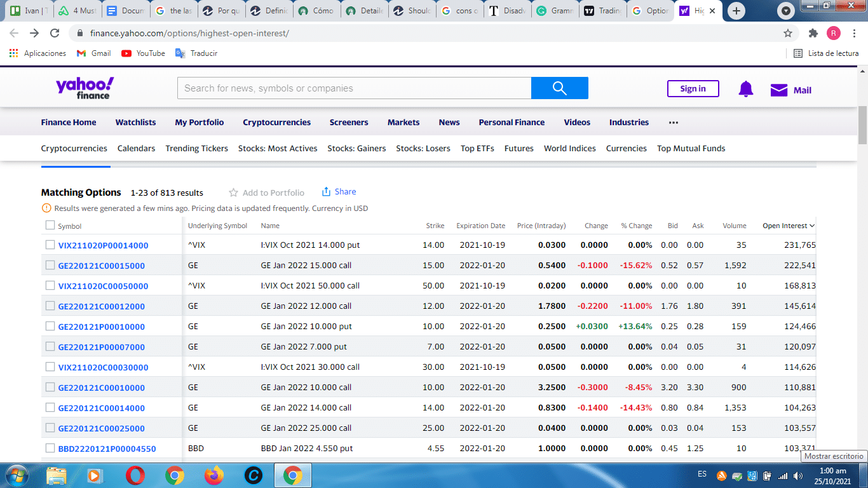Bookmark this page with star icon
The height and width of the screenshot is (488, 868).
point(788,33)
